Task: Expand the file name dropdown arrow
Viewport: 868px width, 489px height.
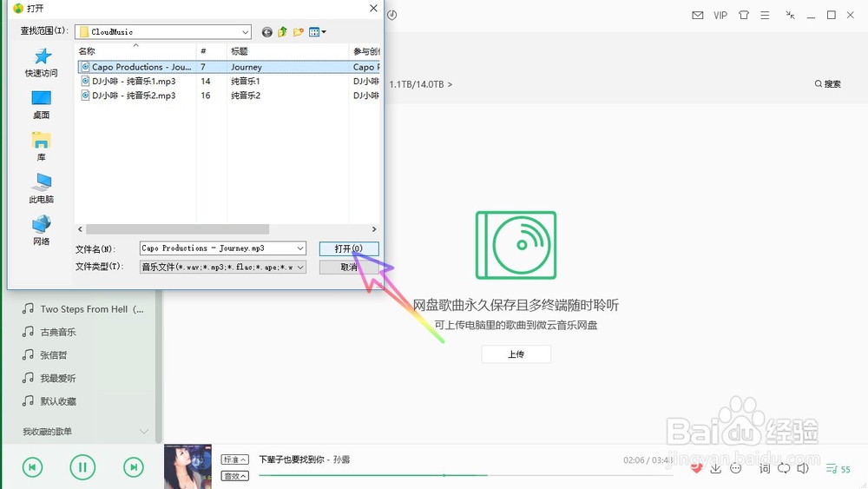Action: [300, 248]
